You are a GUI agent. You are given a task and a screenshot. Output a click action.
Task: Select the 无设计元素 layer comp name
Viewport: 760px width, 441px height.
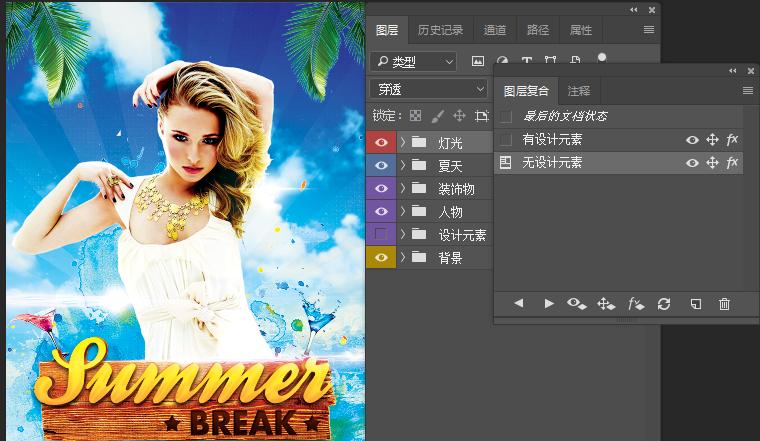552,162
